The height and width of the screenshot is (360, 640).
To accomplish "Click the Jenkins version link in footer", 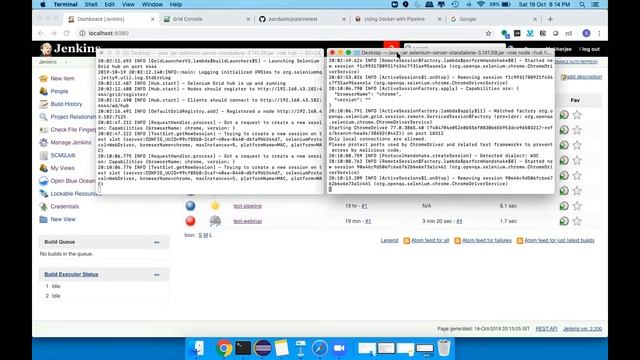I will [582, 329].
